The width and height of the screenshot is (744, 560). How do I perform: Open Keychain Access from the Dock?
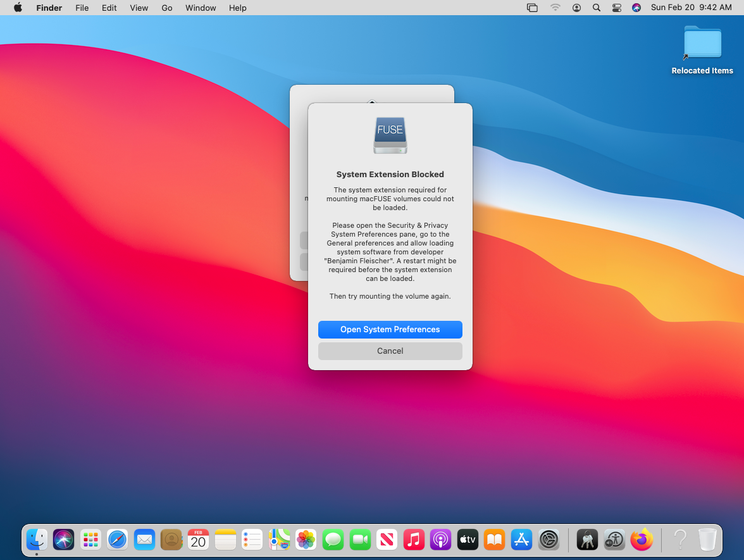[587, 540]
